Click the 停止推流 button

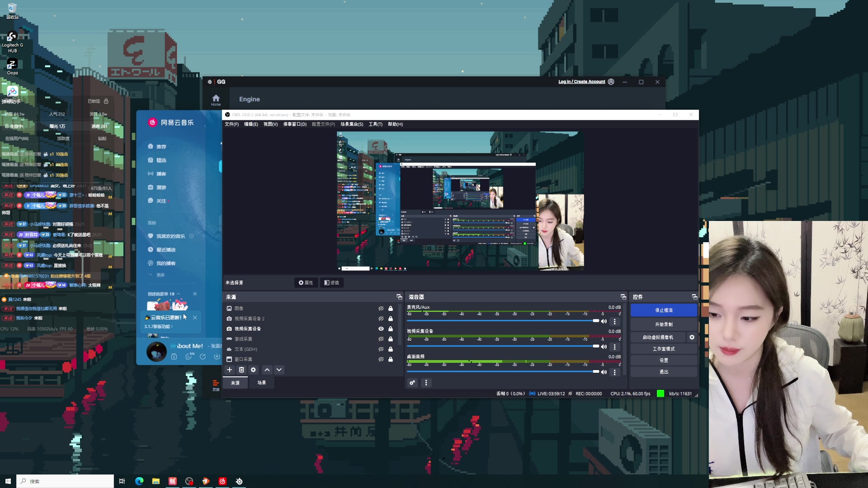click(664, 310)
